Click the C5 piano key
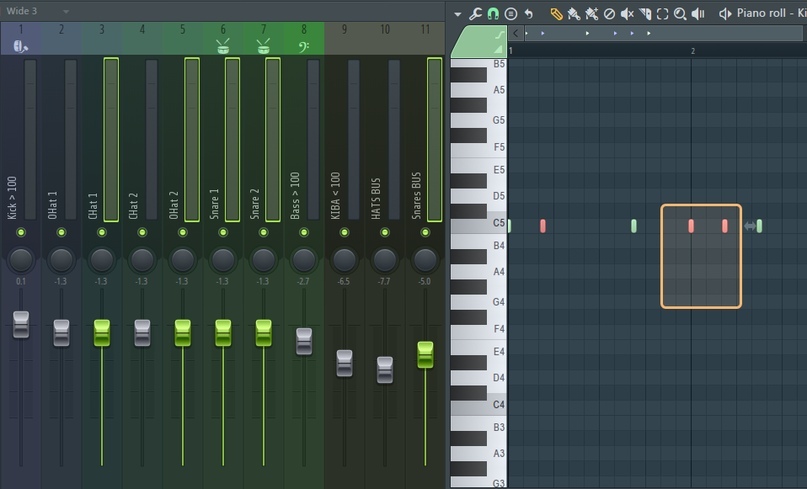Viewport: 807px width, 489px height. click(478, 225)
